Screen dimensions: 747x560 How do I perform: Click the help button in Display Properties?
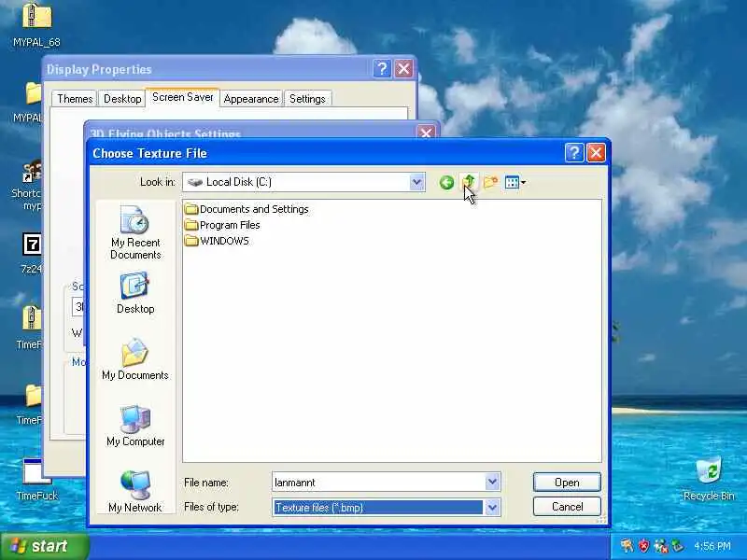[382, 69]
